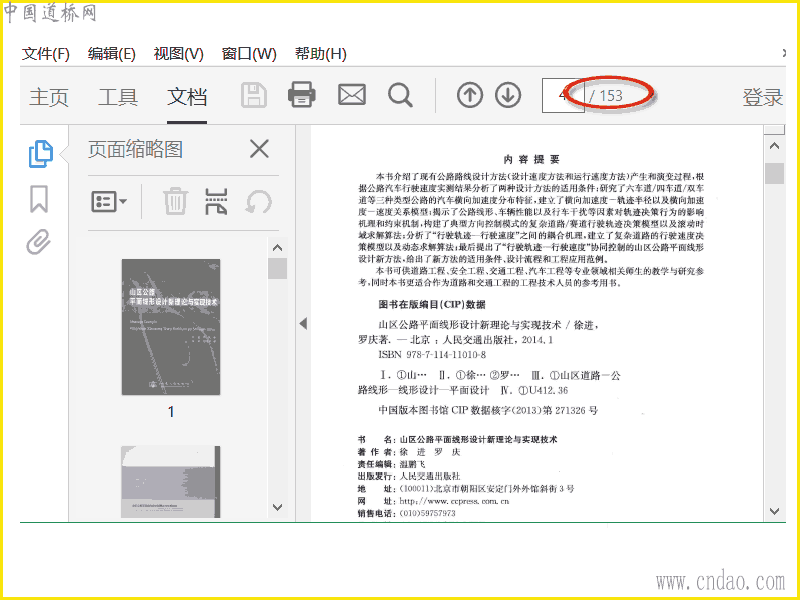Open the 窗口(W) menu
800x600 pixels.
[x=249, y=54]
